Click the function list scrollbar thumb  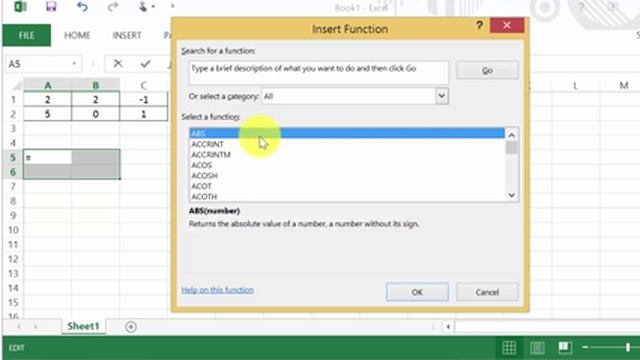pyautogui.click(x=511, y=148)
